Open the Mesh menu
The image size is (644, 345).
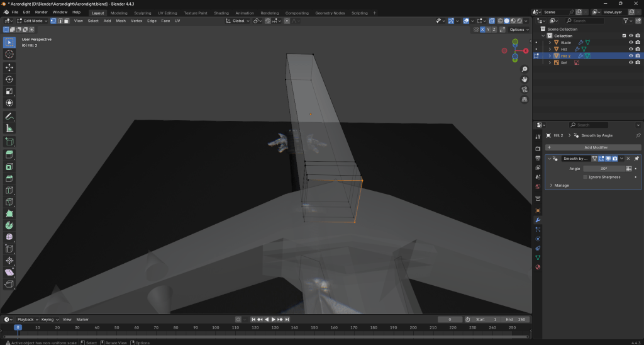[121, 21]
